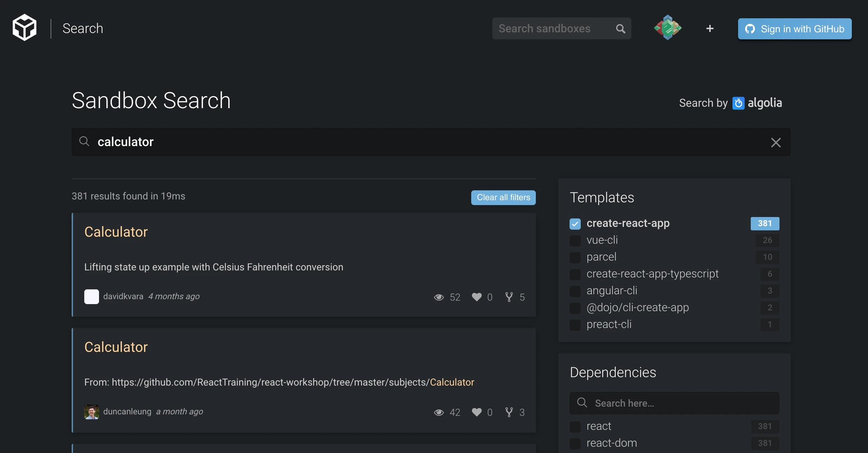Click the magnifier icon beside calculator query
Screen dimensions: 868x453
click(84, 142)
